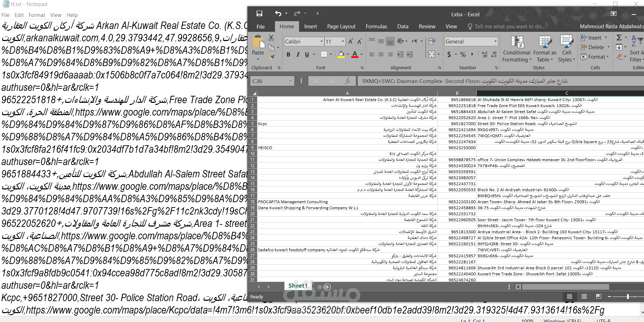Adjust the Excel zoom slider handle
Screen dimensions: 644x322
pyautogui.click(x=628, y=297)
